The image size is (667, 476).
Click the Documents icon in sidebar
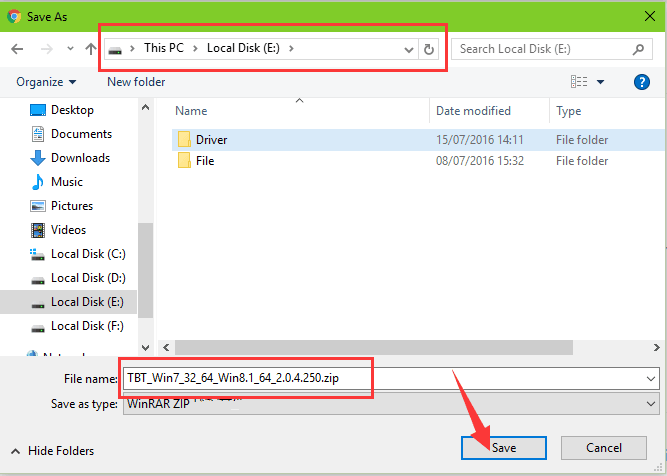click(38, 134)
